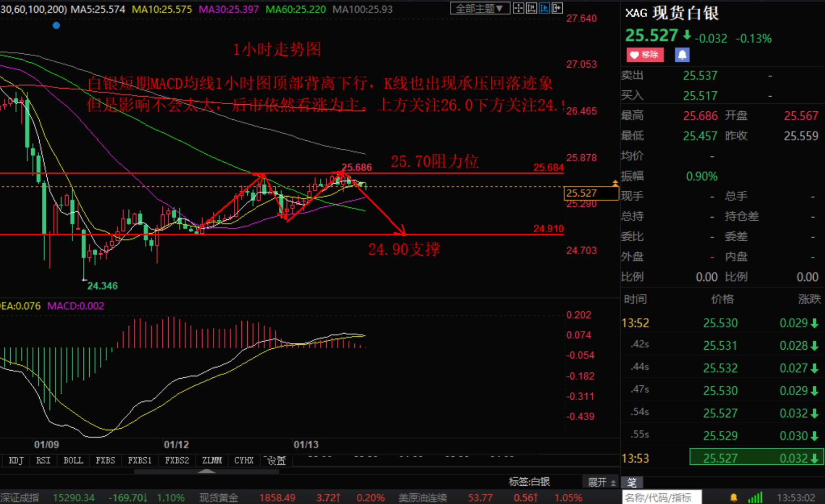Click the green signal strength bars icon
This screenshot has width=825, height=504.
755,498
